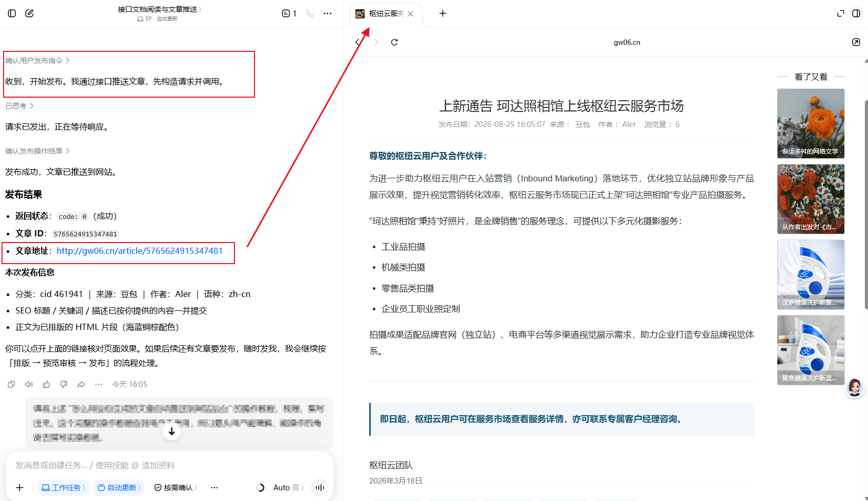The width and height of the screenshot is (868, 501).
Task: Start a new chat with compose icon
Action: tap(29, 13)
